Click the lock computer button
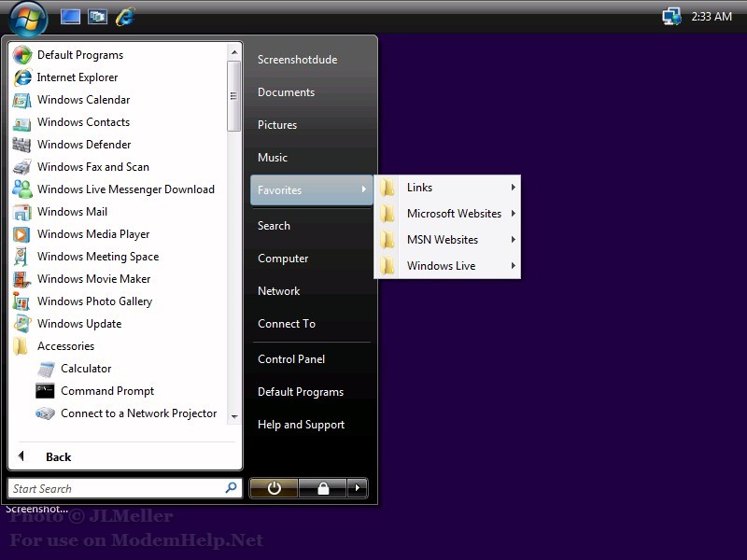This screenshot has height=560, width=747. tap(322, 488)
